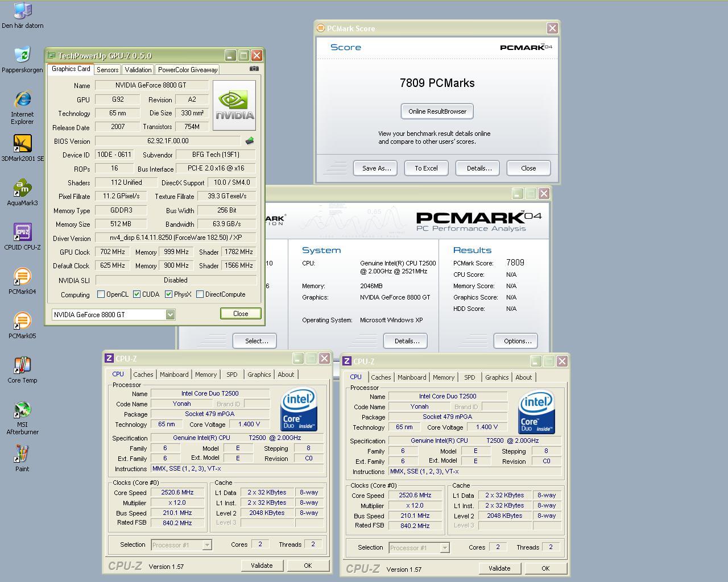Open Mainboard tab in left CPU-Z
The height and width of the screenshot is (582, 728).
174,375
